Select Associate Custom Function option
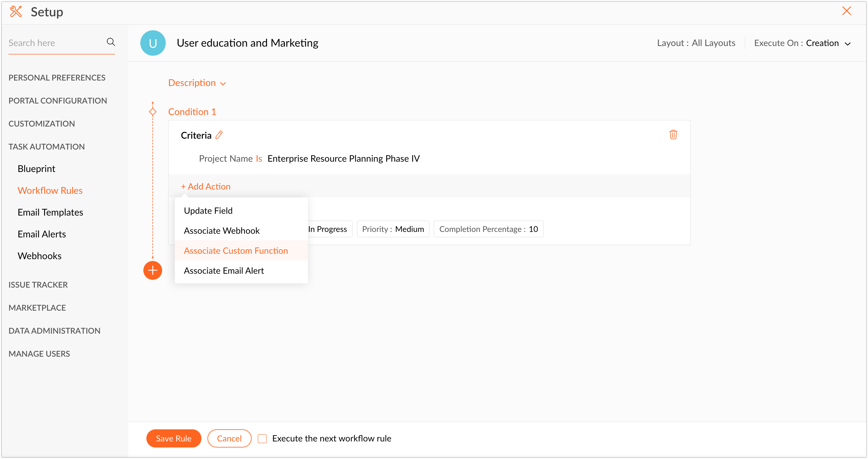The height and width of the screenshot is (459, 868). pyautogui.click(x=236, y=251)
